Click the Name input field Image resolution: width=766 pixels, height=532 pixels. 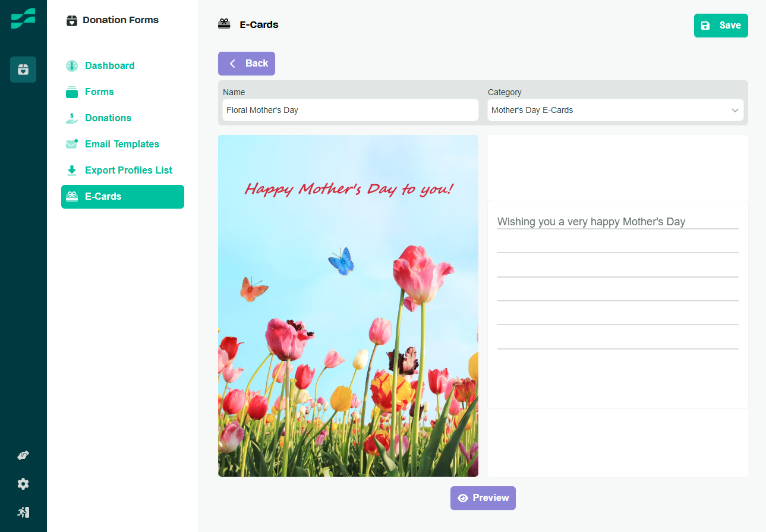tap(350, 110)
